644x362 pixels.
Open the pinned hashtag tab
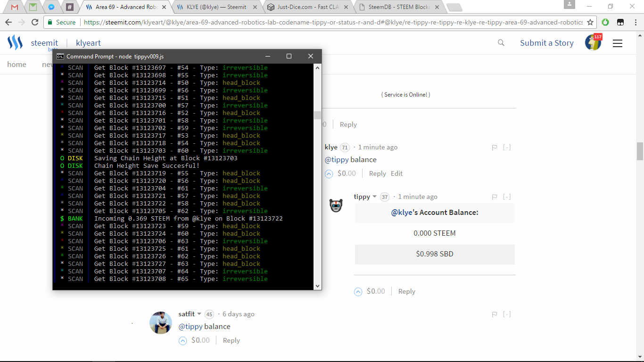69,7
